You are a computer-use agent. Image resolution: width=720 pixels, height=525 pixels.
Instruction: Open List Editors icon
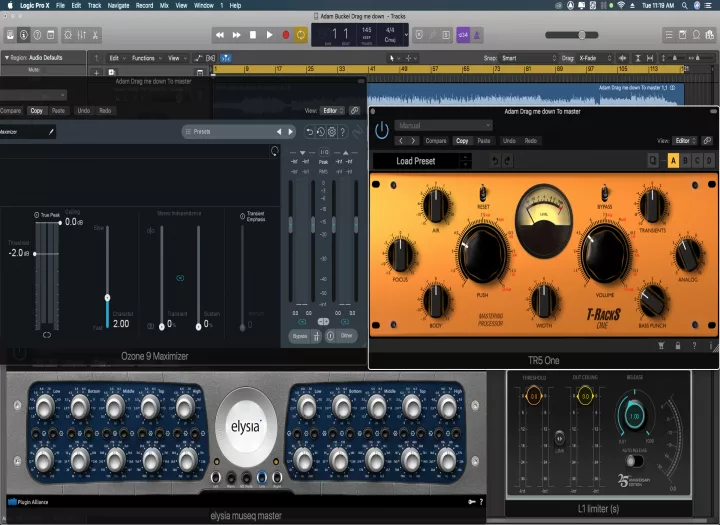669,35
